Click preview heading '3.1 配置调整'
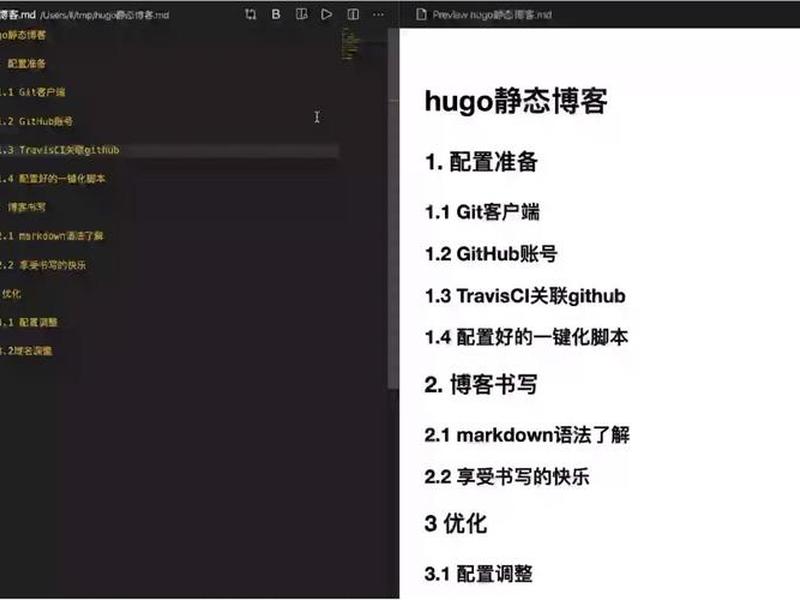 (x=478, y=574)
